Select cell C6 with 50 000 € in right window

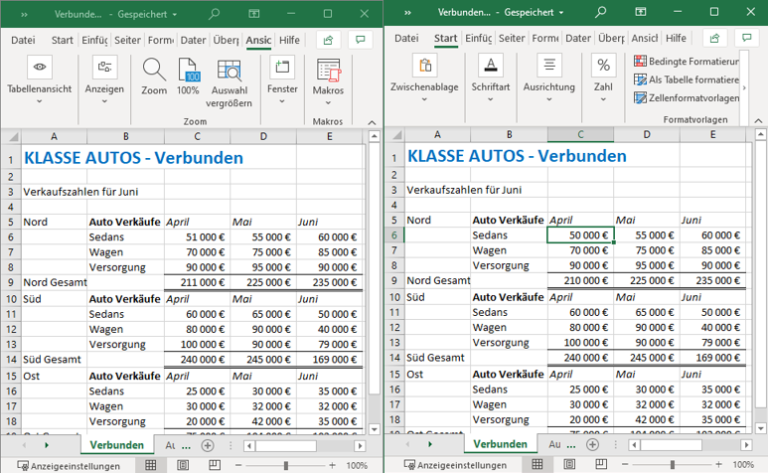click(580, 235)
